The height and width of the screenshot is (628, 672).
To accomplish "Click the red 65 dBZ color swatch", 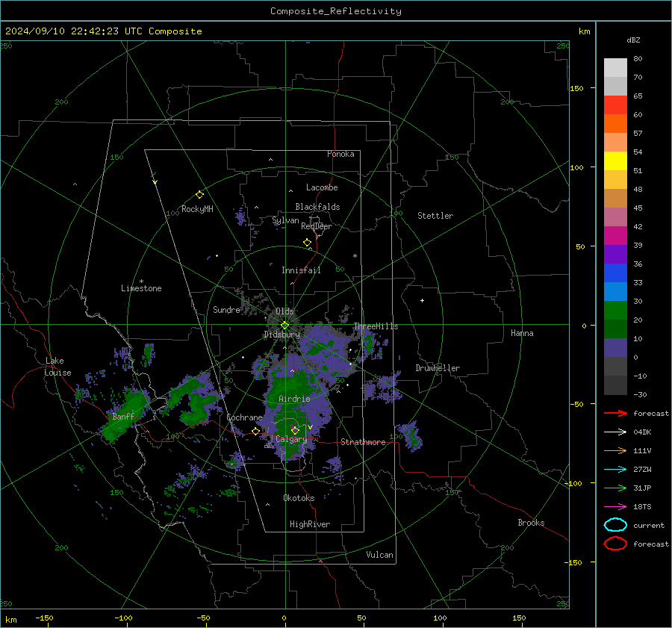I will pos(615,105).
